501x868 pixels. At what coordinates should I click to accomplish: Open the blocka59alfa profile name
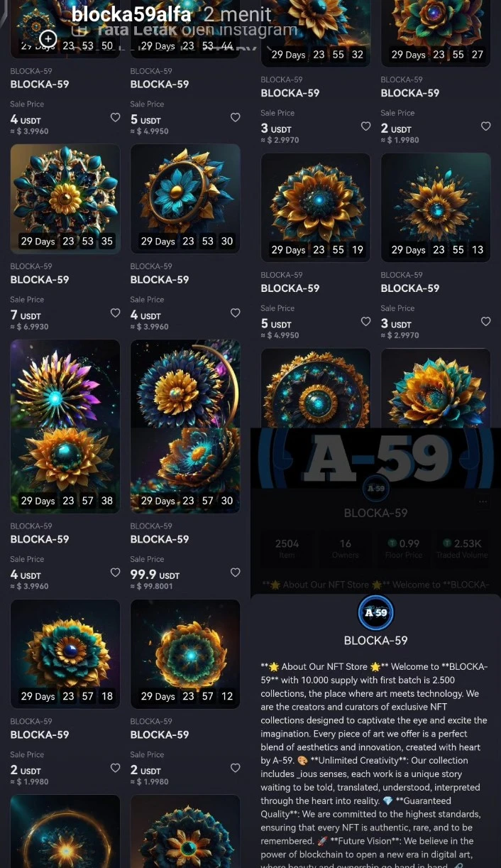tap(132, 13)
